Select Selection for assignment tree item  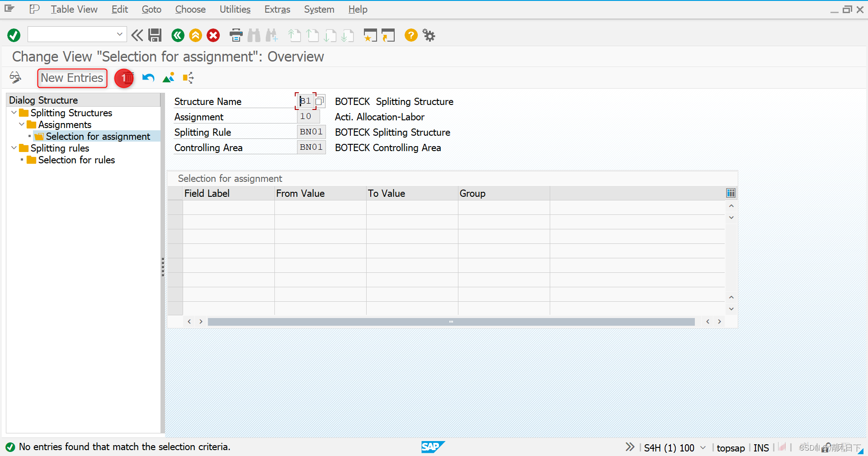tap(98, 136)
